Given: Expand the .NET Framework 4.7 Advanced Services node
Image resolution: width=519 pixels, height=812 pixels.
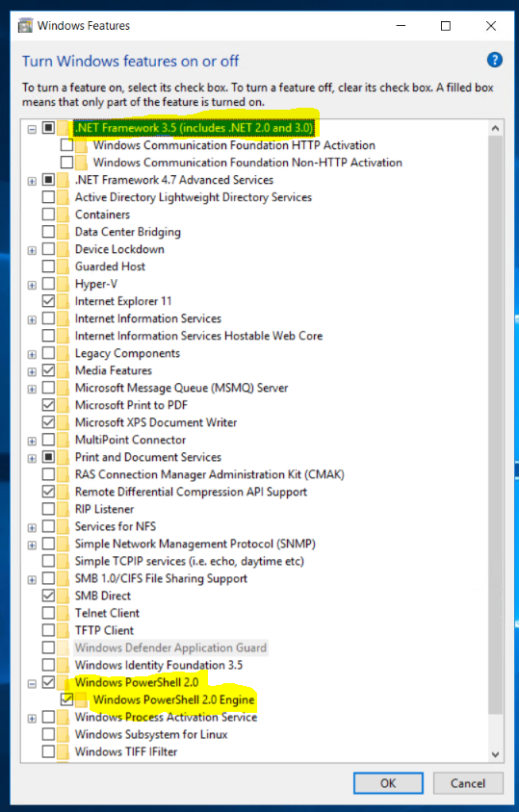Looking at the screenshot, I should (32, 181).
